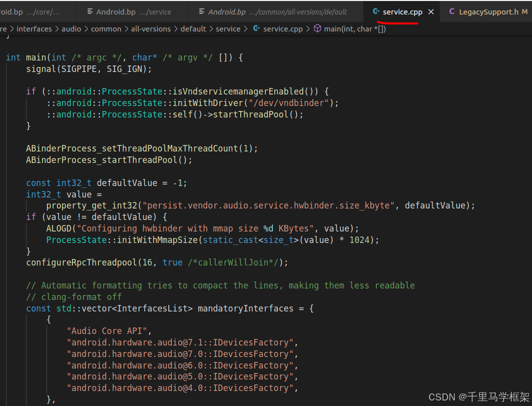
Task: Click 'defaultValue = -1;' declaration
Action: click(142, 183)
